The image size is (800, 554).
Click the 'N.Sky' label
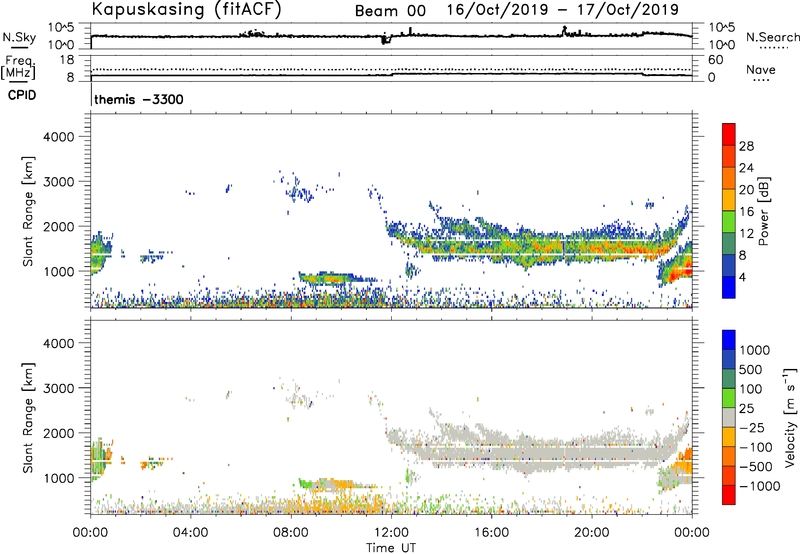click(19, 37)
